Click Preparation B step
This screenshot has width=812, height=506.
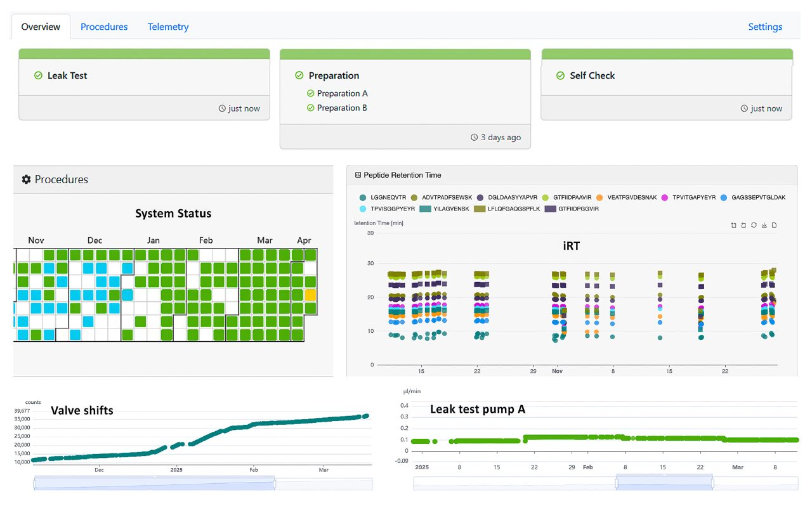pos(342,108)
